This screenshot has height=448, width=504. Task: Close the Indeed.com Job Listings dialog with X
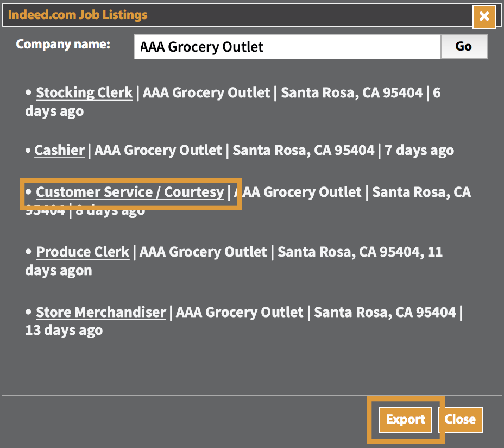484,16
